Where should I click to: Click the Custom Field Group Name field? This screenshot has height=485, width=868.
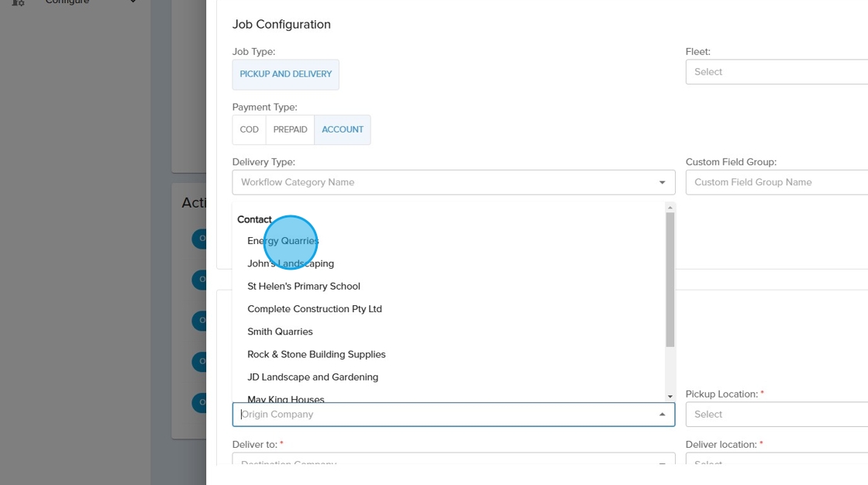pos(775,182)
